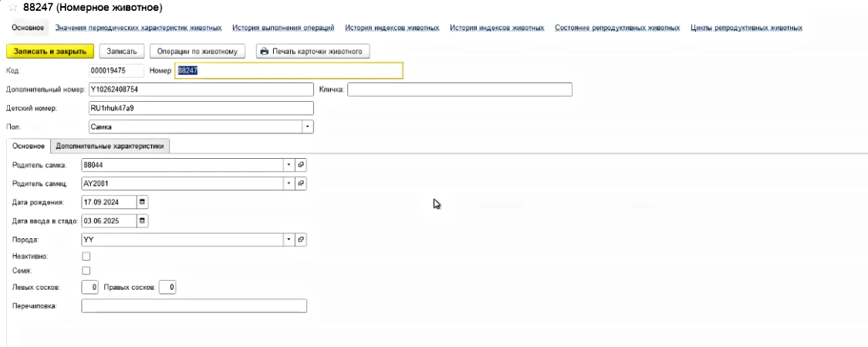Viewport: 868px width, 347px height.
Task: Open calendar picker for Дата ввода в стадо
Action: tap(142, 221)
